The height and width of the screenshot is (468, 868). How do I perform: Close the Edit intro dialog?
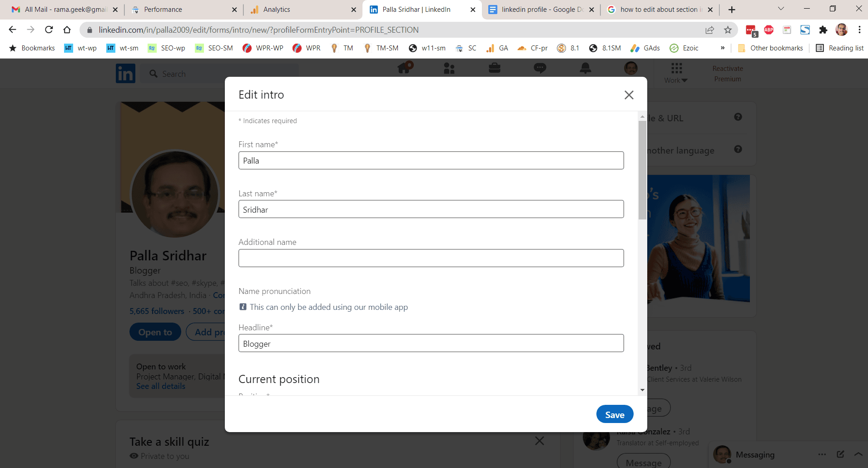pyautogui.click(x=629, y=95)
